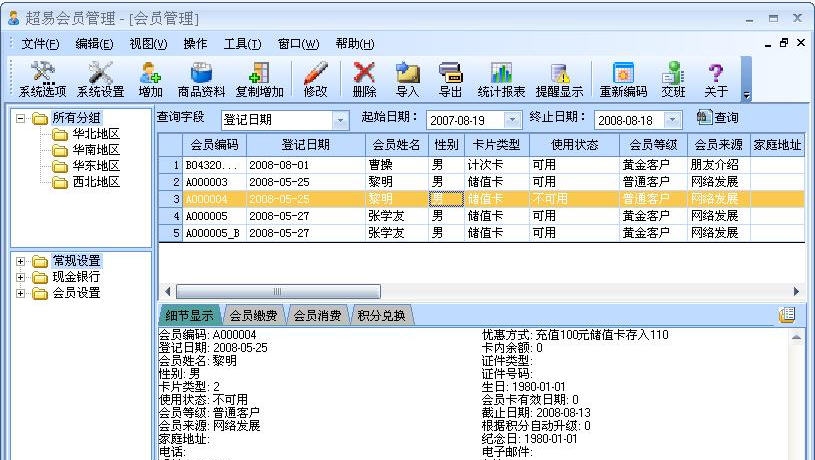Add a new member with 增加
This screenshot has height=460, width=815.
(x=150, y=79)
